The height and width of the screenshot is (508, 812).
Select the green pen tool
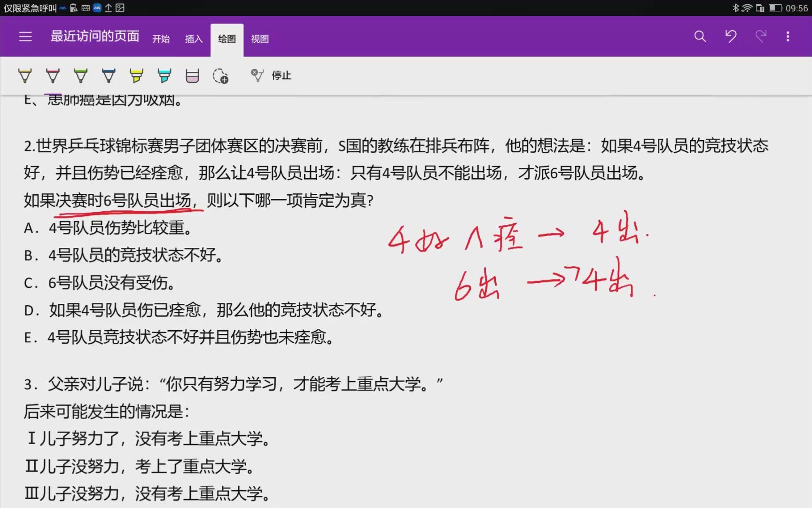[81, 75]
